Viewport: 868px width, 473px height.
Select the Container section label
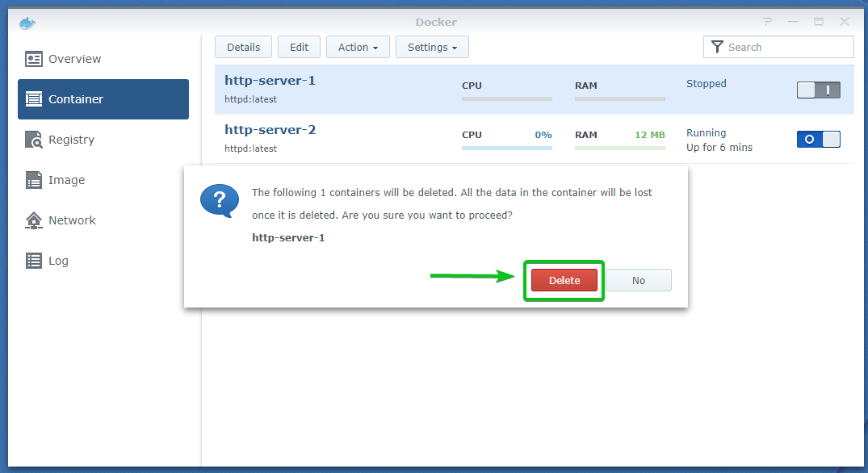76,99
